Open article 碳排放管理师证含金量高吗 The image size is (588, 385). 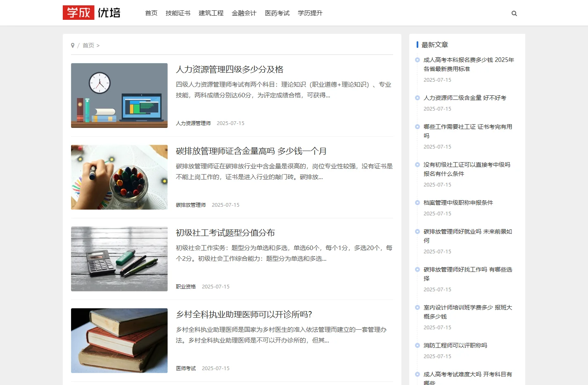point(251,151)
